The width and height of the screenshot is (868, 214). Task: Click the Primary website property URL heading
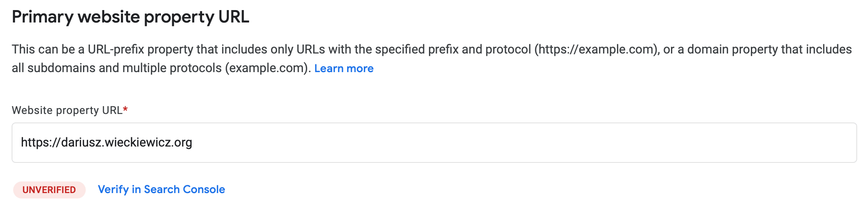pos(130,17)
